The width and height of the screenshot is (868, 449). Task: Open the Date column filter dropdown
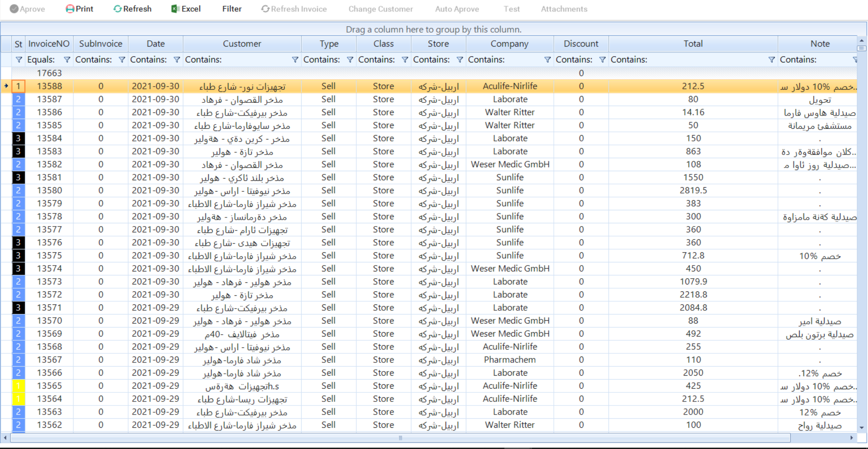tap(176, 59)
